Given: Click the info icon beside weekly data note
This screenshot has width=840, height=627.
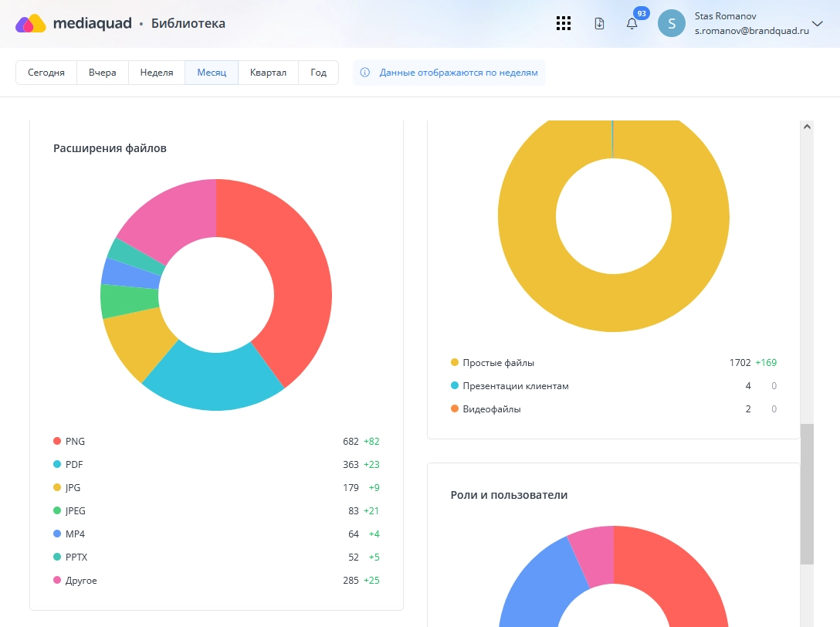Looking at the screenshot, I should [x=365, y=73].
